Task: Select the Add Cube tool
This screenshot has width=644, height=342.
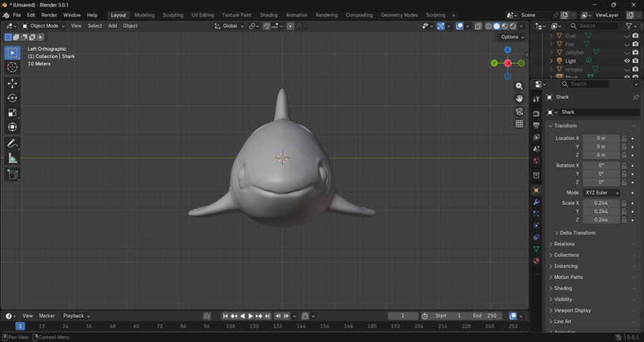Action: 12,174
